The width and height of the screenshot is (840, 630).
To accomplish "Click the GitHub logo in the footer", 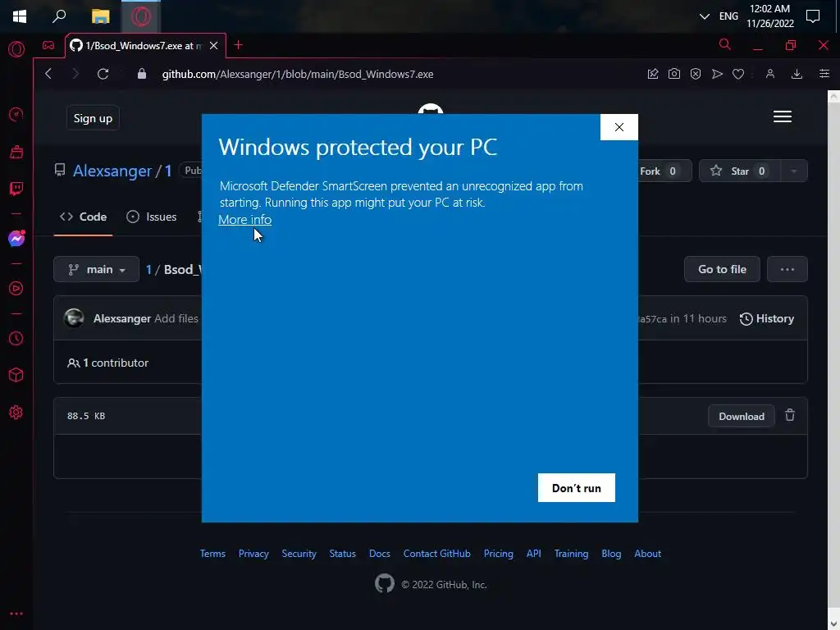I will pos(384,583).
